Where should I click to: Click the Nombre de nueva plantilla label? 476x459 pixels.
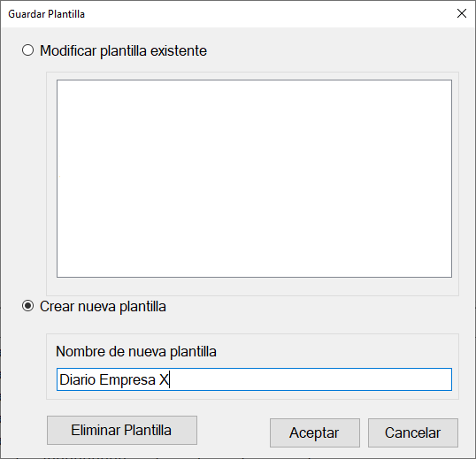(136, 352)
